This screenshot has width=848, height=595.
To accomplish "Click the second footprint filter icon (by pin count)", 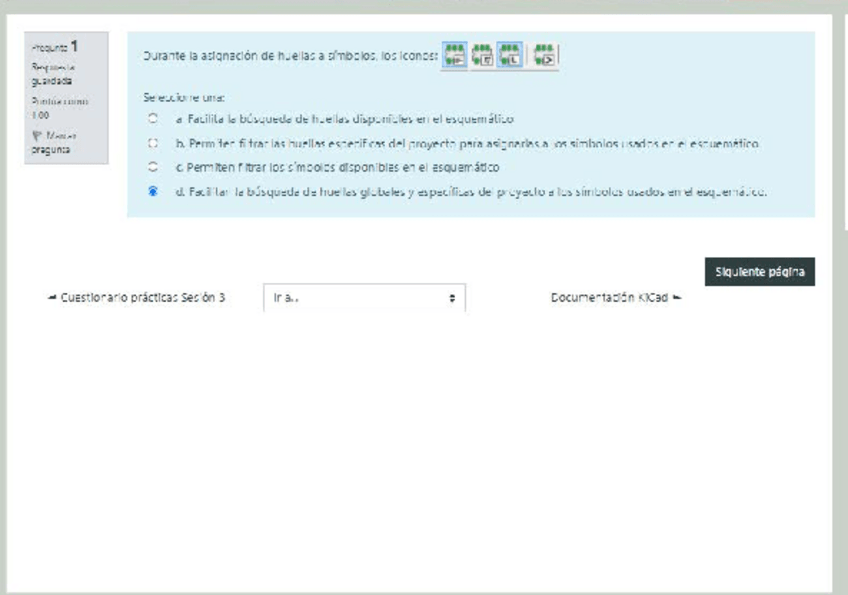I will click(482, 55).
